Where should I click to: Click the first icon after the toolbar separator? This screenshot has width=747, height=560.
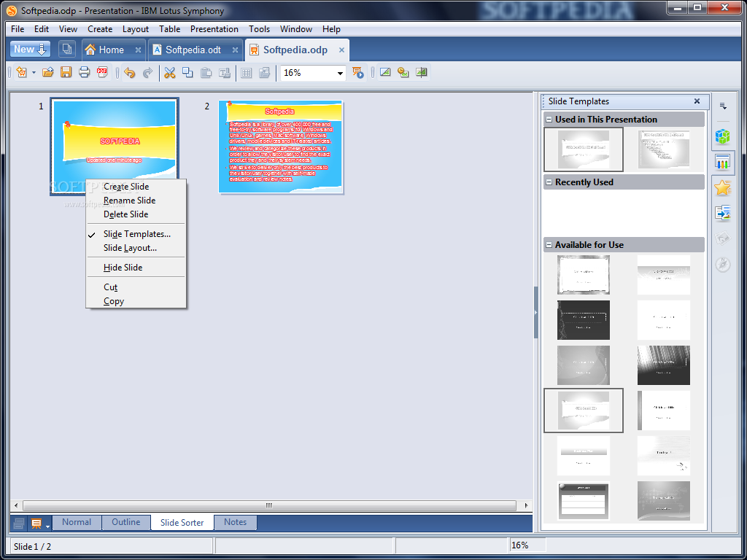point(385,72)
